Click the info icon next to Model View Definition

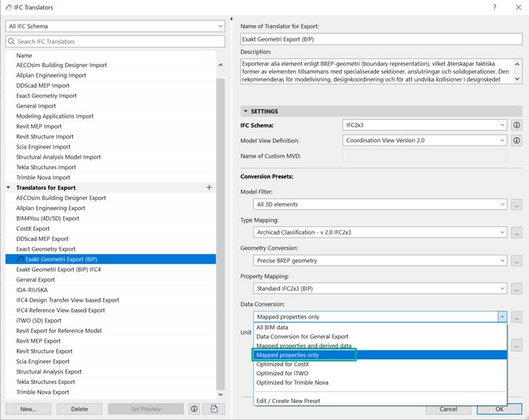[x=517, y=141]
